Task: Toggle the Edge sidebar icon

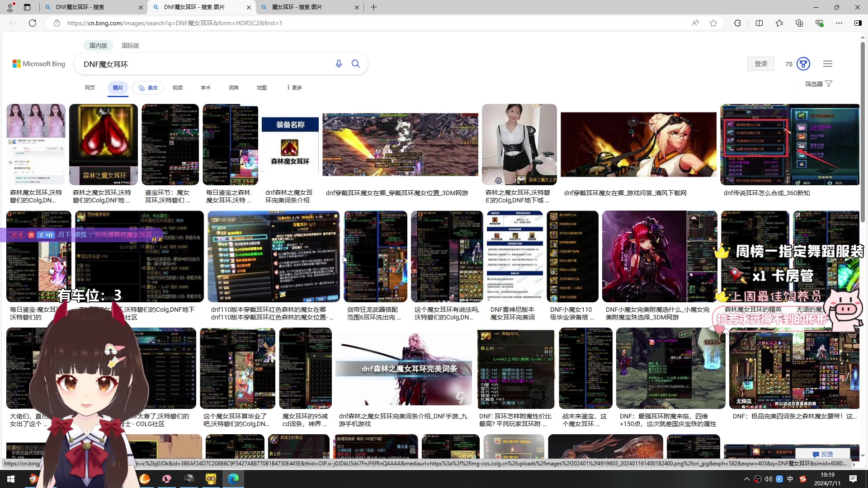Action: pyautogui.click(x=858, y=23)
